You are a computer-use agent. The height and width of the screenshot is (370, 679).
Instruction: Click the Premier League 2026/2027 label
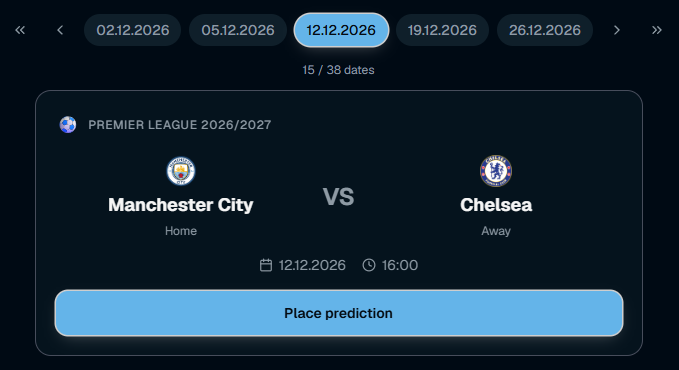coord(180,125)
